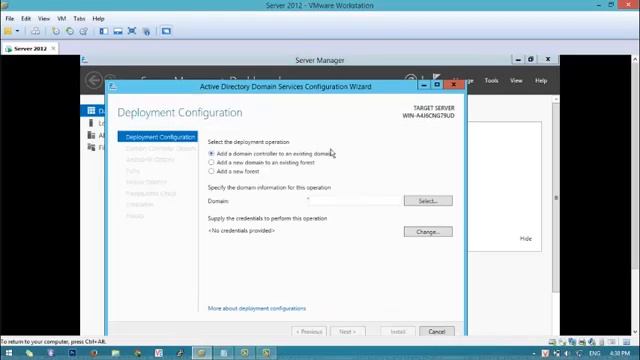
Task: Revert the VM to its snapshot
Action: (70, 31)
